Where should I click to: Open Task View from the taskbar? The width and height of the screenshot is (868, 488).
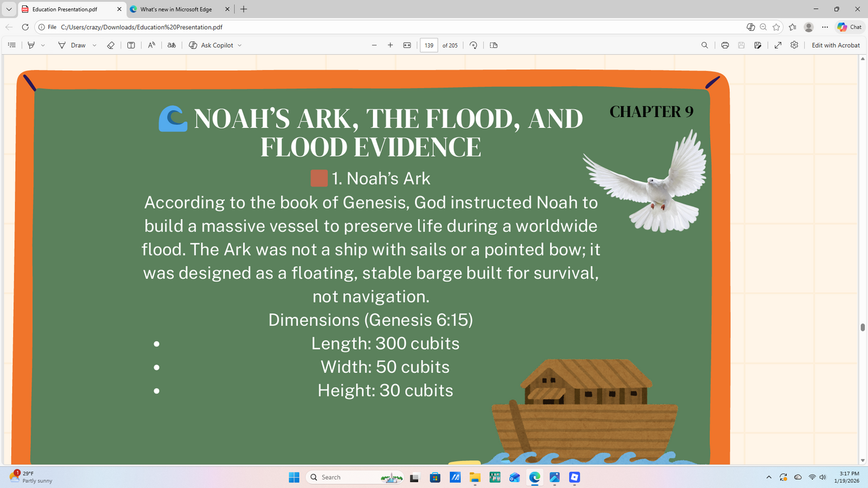point(414,477)
